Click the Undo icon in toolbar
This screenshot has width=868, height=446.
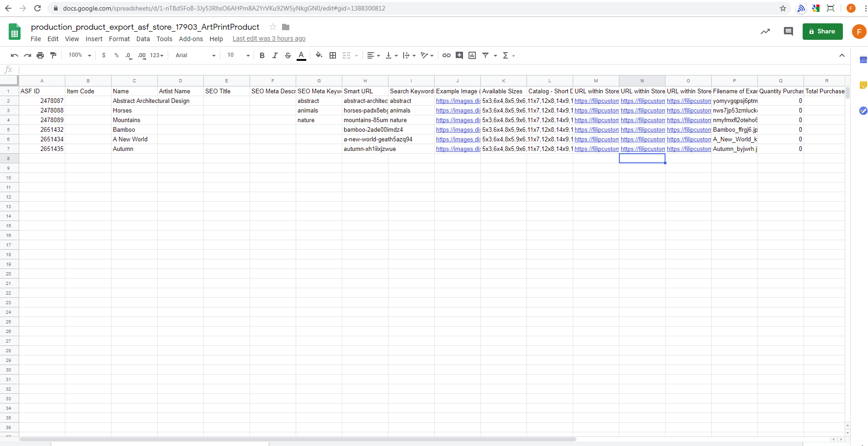[15, 55]
